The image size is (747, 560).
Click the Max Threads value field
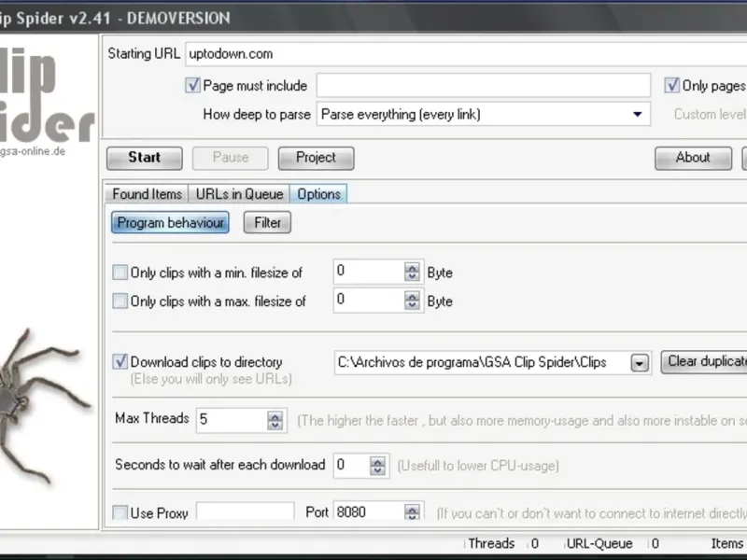tap(232, 420)
